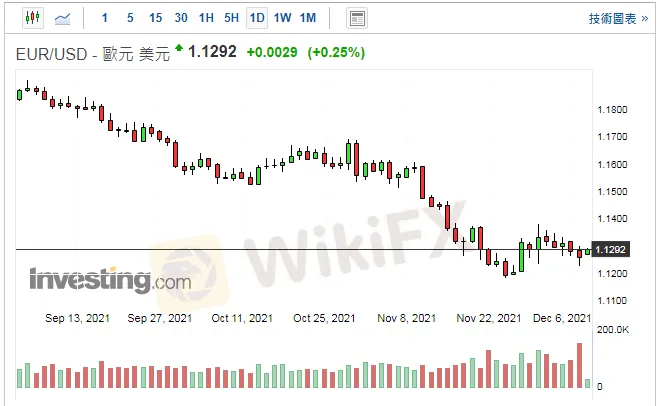Click the Investing.com logo
The height and width of the screenshot is (406, 659).
click(110, 281)
